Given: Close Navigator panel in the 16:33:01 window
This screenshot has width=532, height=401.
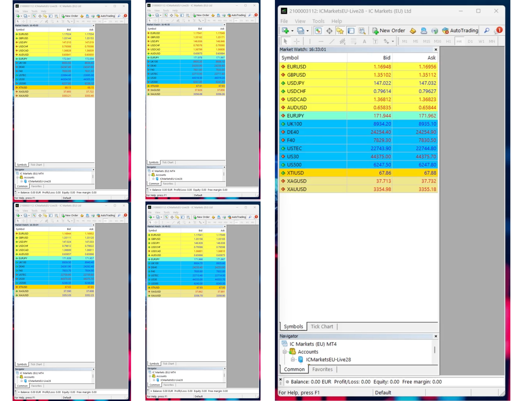Looking at the screenshot, I should click(436, 336).
